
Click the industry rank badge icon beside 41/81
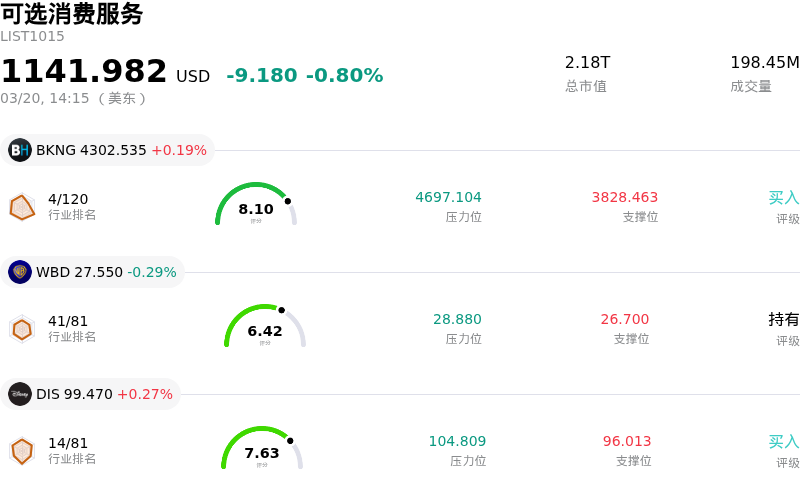pyautogui.click(x=22, y=329)
